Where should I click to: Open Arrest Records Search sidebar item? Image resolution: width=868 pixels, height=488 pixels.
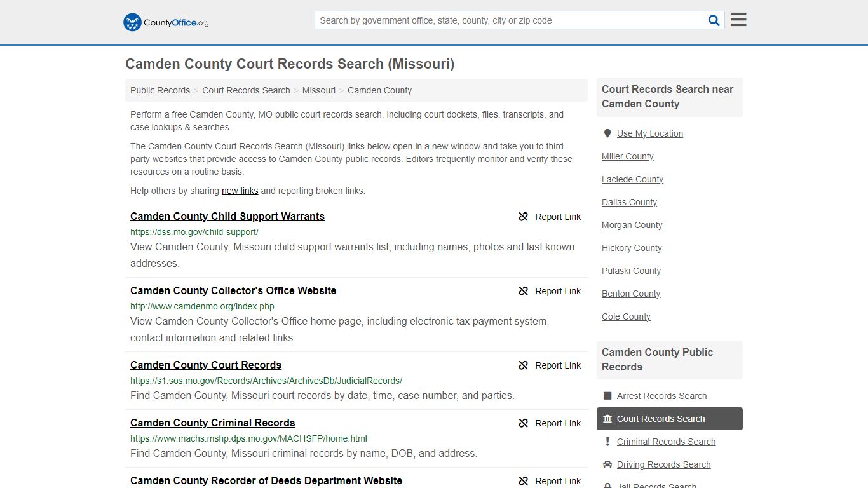pos(662,396)
